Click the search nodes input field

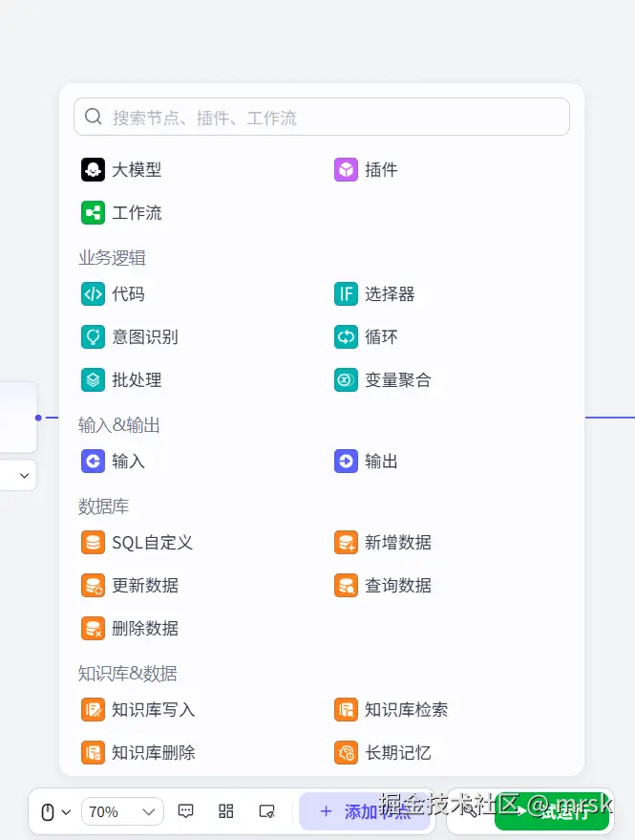pos(322,116)
